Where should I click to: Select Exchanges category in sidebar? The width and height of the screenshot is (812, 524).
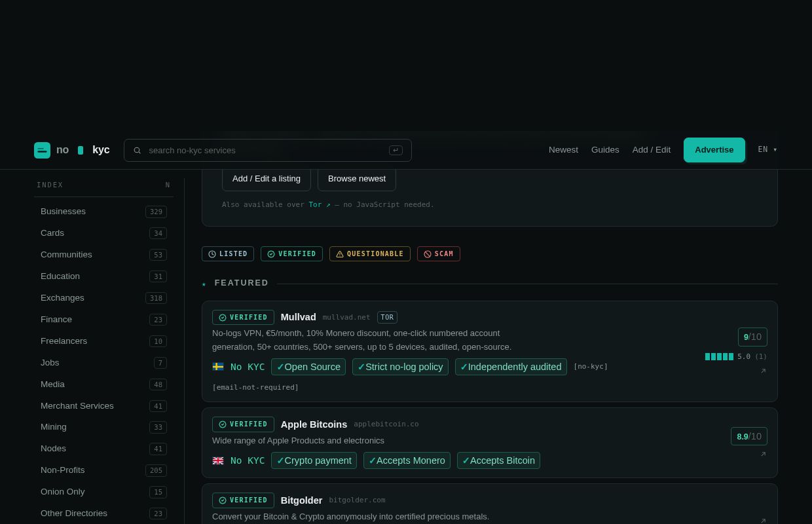[103, 298]
